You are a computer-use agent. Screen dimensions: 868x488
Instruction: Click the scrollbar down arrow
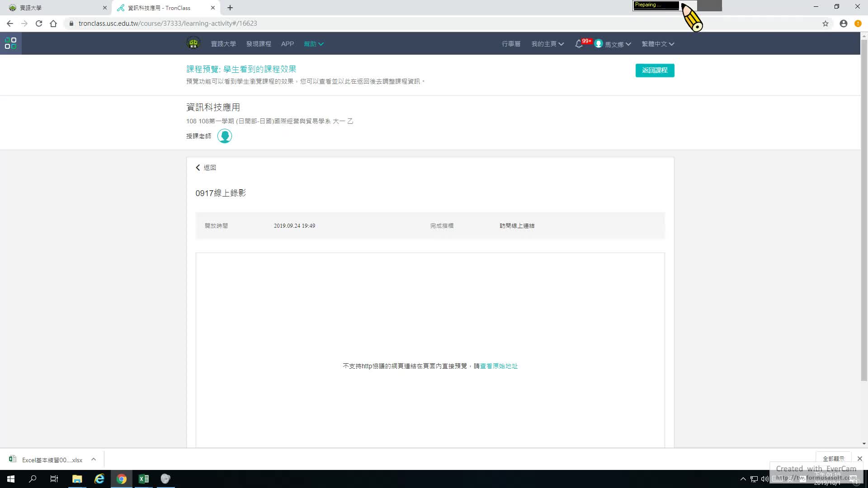coord(864,444)
